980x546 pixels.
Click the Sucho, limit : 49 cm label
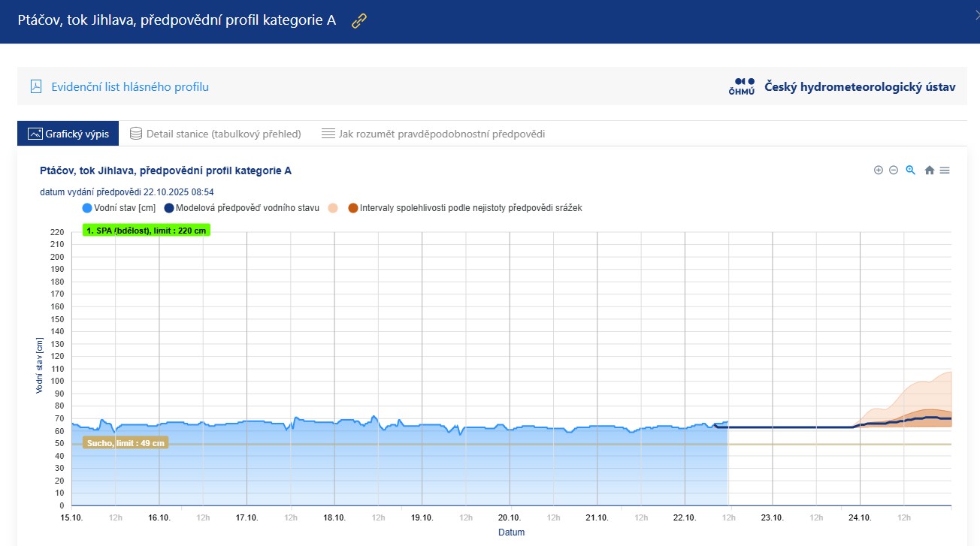(x=126, y=443)
